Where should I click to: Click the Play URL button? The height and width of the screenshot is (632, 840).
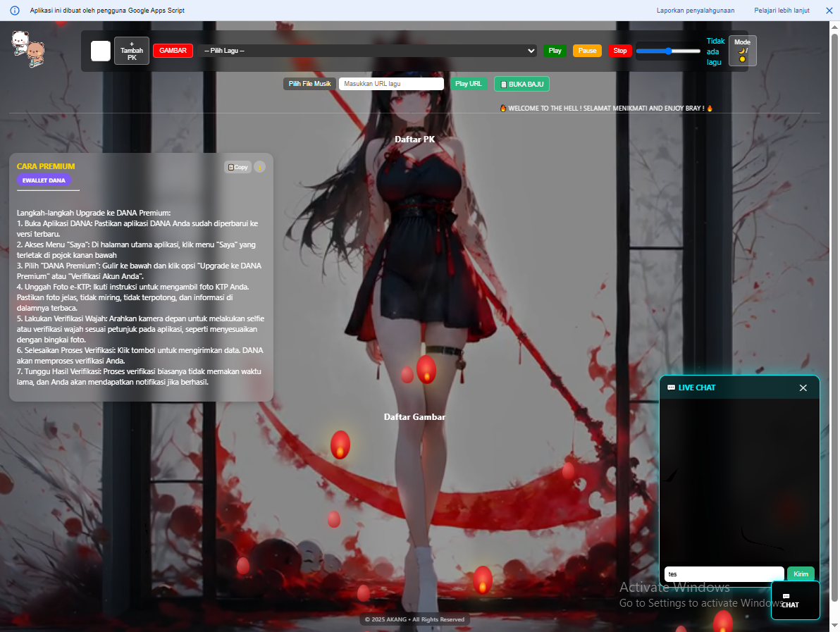tap(469, 84)
